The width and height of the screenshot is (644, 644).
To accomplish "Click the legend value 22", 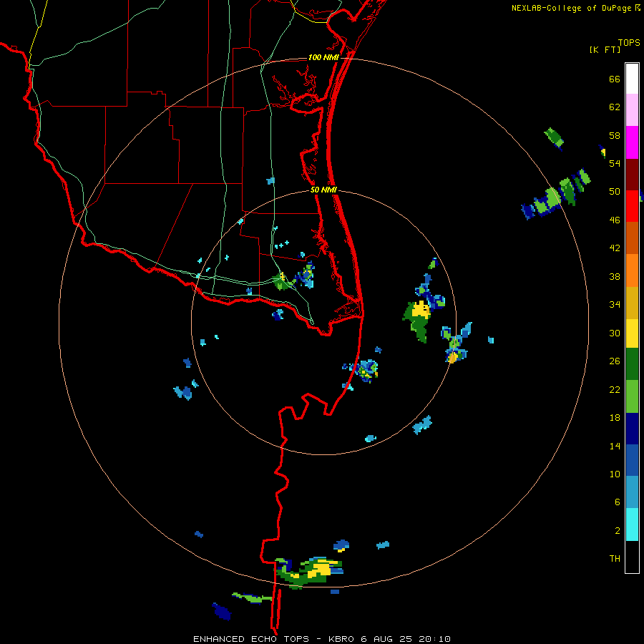I will 615,389.
